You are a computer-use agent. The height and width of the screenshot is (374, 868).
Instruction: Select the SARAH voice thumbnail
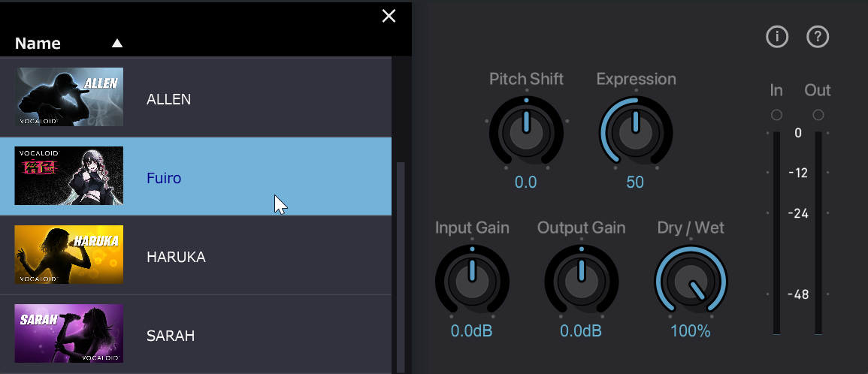pyautogui.click(x=68, y=333)
